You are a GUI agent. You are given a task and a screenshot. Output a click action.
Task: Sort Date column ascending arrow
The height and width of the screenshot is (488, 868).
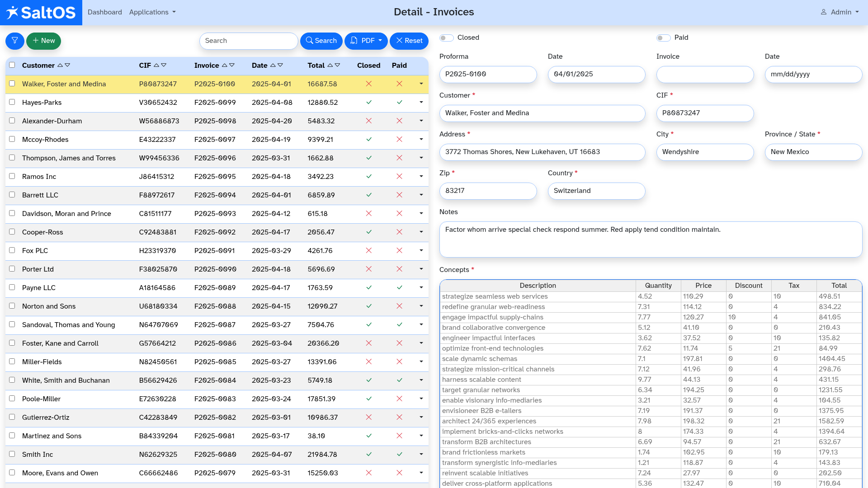tap(273, 66)
